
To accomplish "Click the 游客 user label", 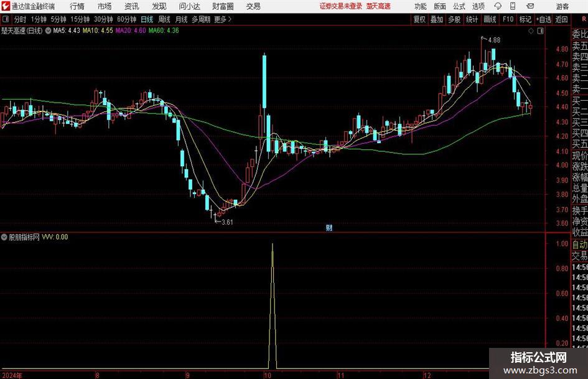I will [562, 6].
